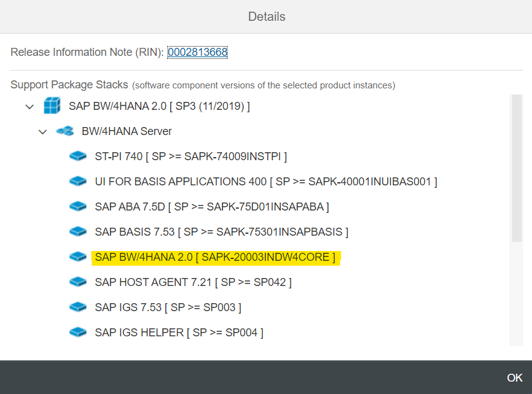Click the SAP IGS 7.53 component icon
The width and height of the screenshot is (532, 394).
pyautogui.click(x=77, y=307)
